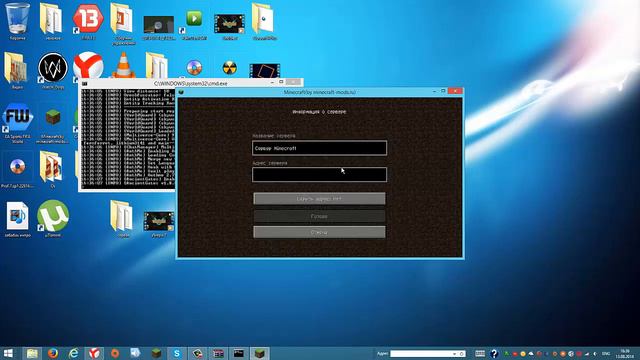Open the green play button desktop shortcut
Image resolution: width=640 pixels, height=360 pixels.
(194, 20)
